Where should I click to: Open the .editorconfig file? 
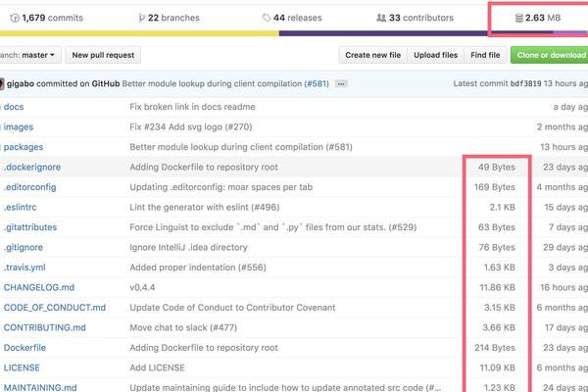(30, 187)
